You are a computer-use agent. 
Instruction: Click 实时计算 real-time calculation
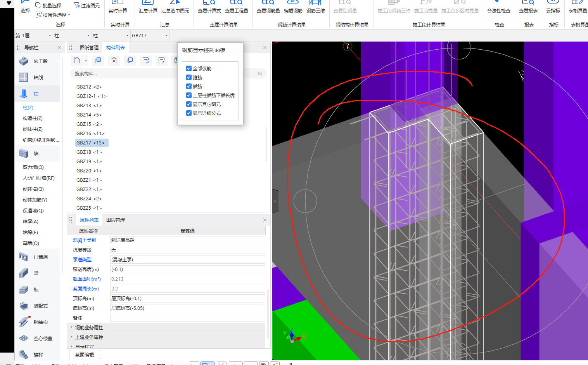click(x=118, y=7)
